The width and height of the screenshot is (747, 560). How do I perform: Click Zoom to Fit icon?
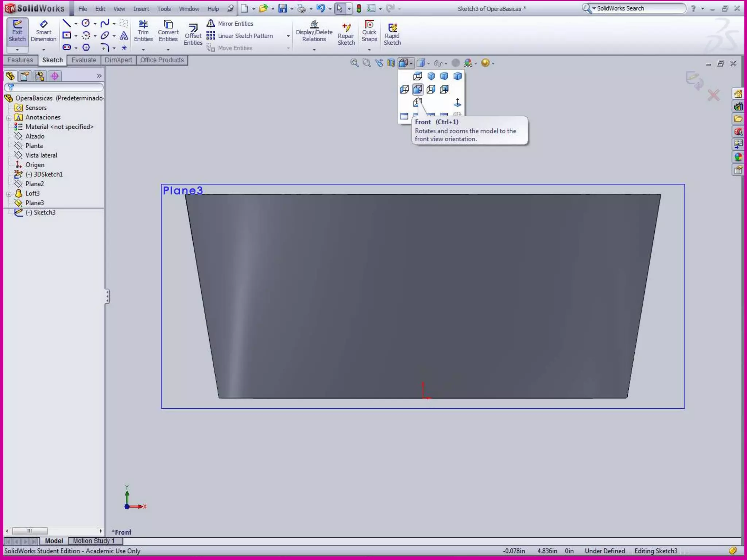click(x=354, y=63)
